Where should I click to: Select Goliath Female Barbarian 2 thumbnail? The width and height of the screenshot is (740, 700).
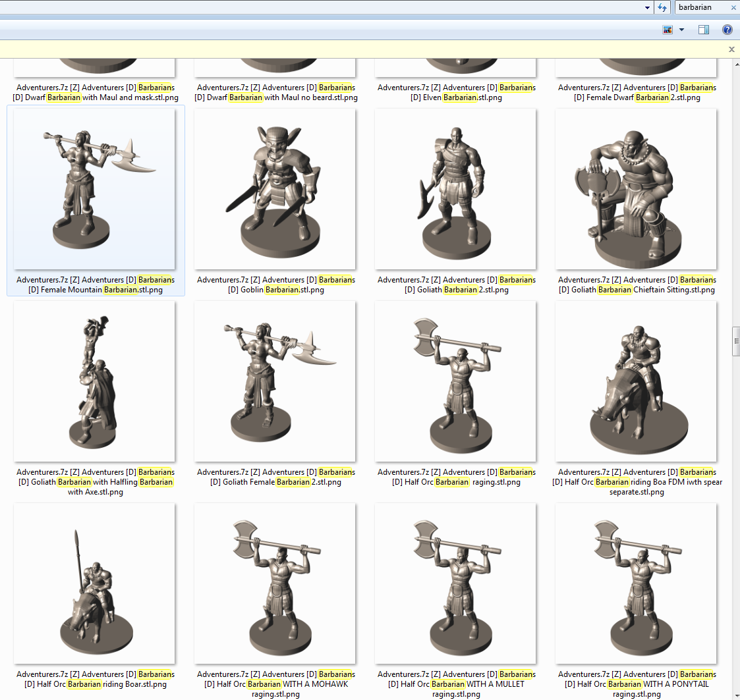coord(275,381)
